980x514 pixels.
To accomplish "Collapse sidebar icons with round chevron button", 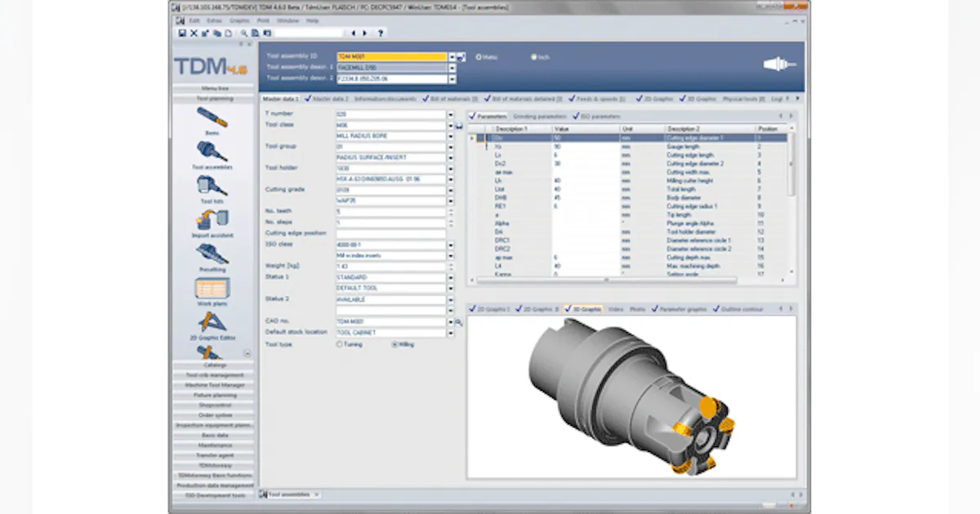I will [247, 353].
